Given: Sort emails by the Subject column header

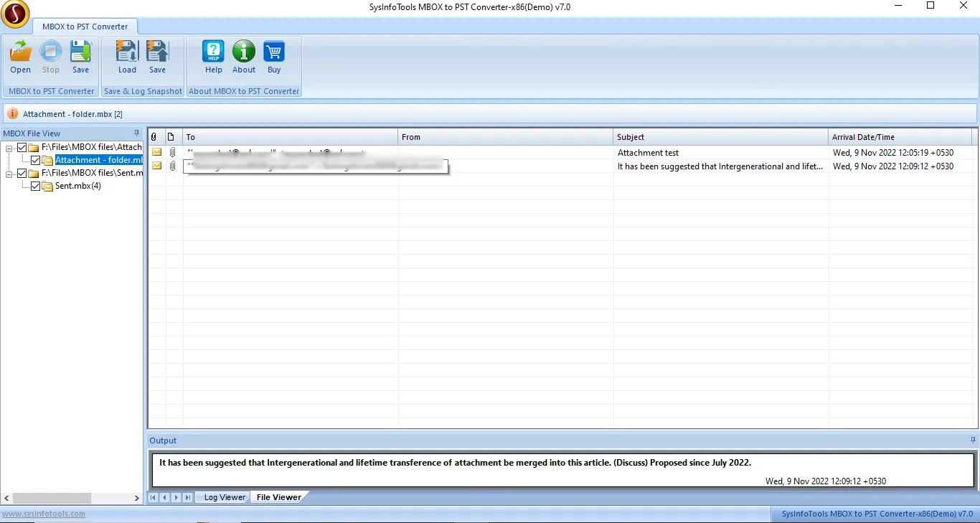Looking at the screenshot, I should [x=721, y=137].
